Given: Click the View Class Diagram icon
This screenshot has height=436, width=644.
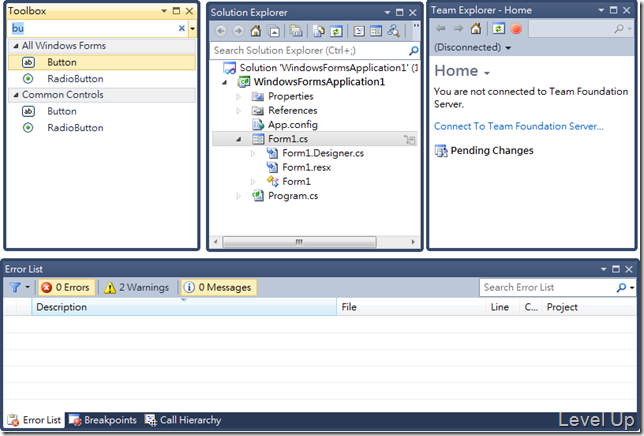Looking at the screenshot, I should [x=393, y=31].
